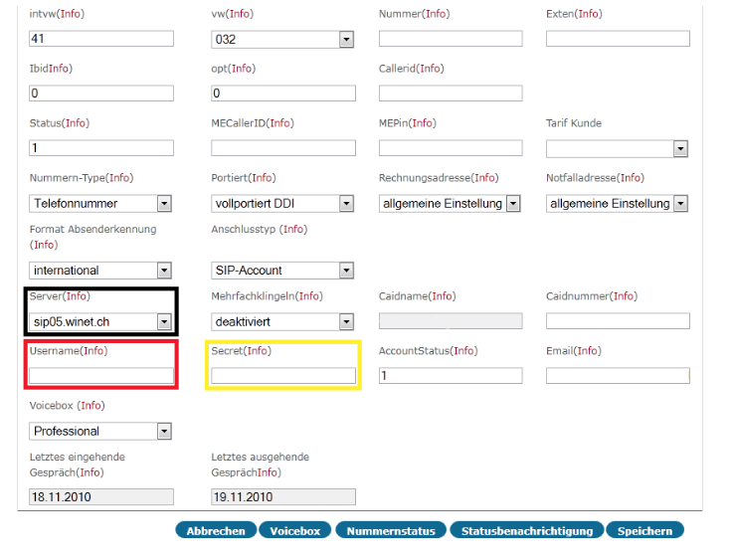The image size is (733, 560).
Task: Open the Tarif Kunde dropdown
Action: pyautogui.click(x=617, y=148)
